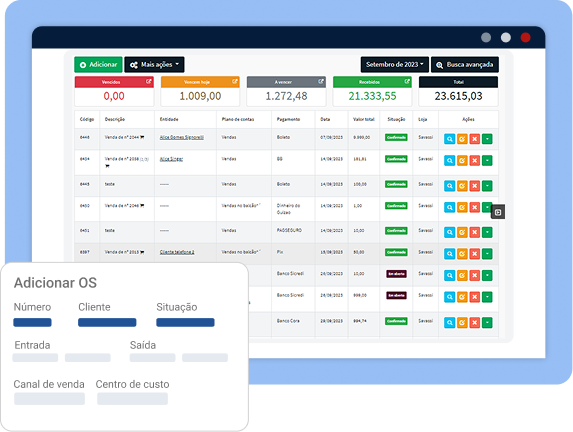Click the Data column header
The width and height of the screenshot is (573, 432).
(325, 120)
